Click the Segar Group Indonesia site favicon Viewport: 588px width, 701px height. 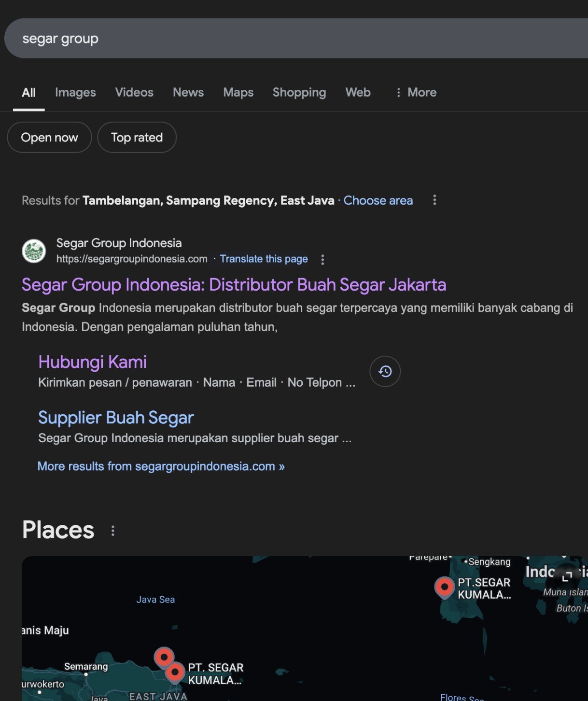pos(34,251)
